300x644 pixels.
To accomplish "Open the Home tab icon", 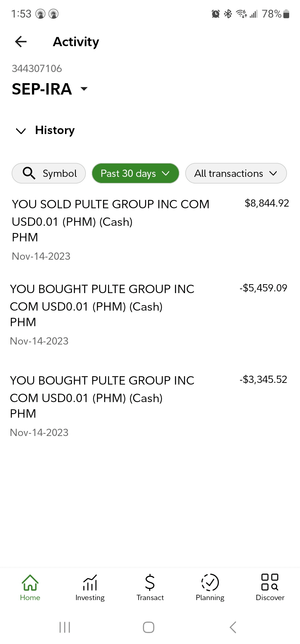I will click(x=30, y=582).
